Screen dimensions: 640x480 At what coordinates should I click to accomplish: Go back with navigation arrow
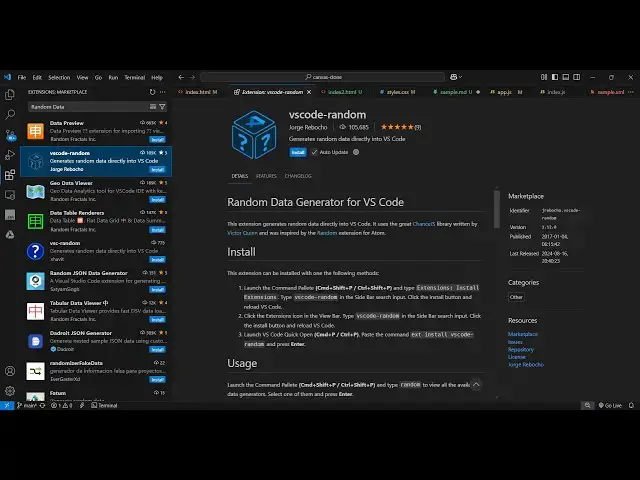(x=181, y=77)
